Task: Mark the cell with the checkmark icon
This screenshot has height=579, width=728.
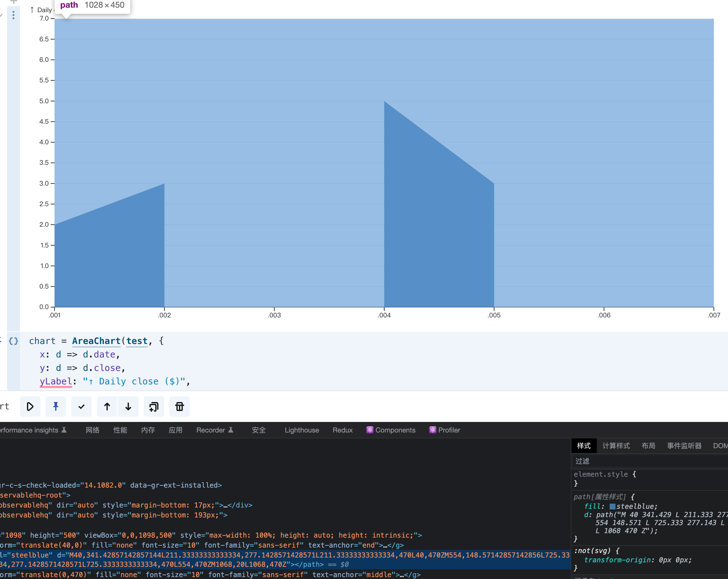Action: point(81,407)
